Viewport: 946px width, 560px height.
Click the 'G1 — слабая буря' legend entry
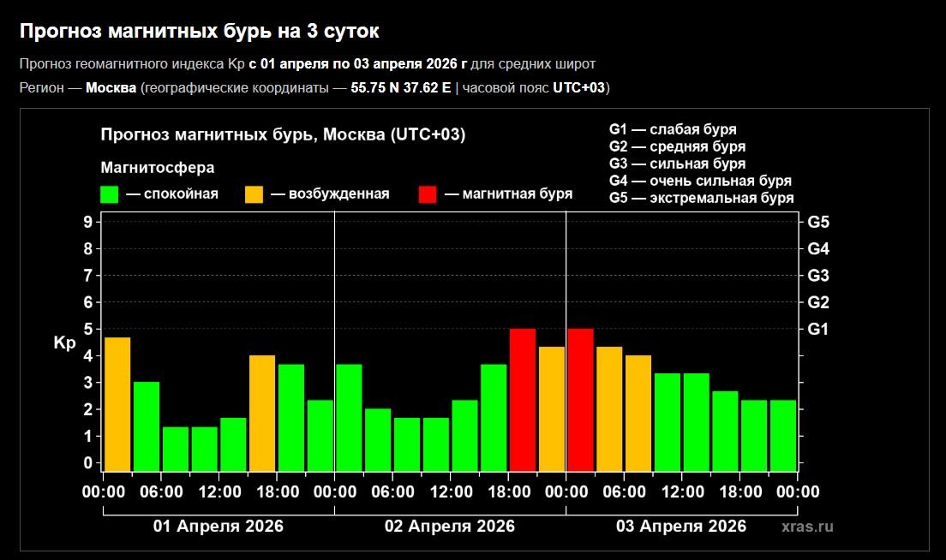[x=673, y=129]
